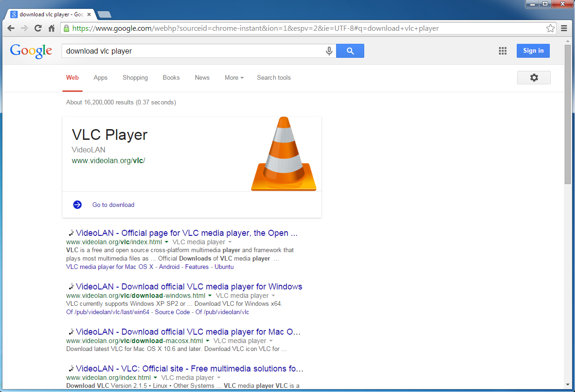Bookmark this page with the star icon

point(551,28)
